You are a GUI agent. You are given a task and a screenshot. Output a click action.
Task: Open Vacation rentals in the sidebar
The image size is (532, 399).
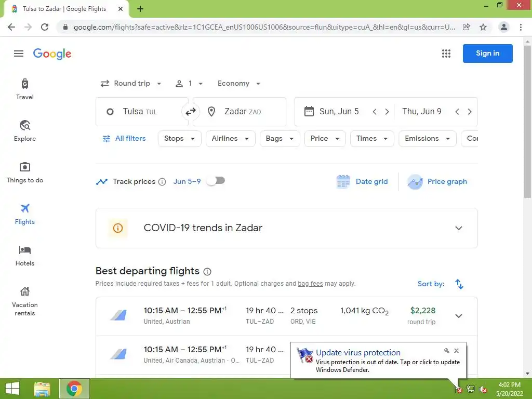(x=25, y=301)
